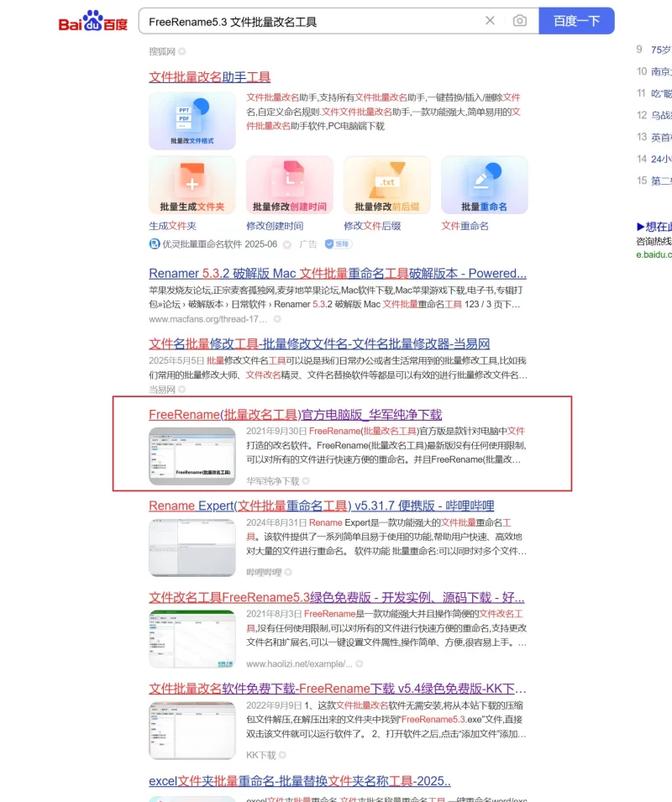Image resolution: width=672 pixels, height=802 pixels.
Task: Open the 修改创建时间 link
Action: pos(275,226)
